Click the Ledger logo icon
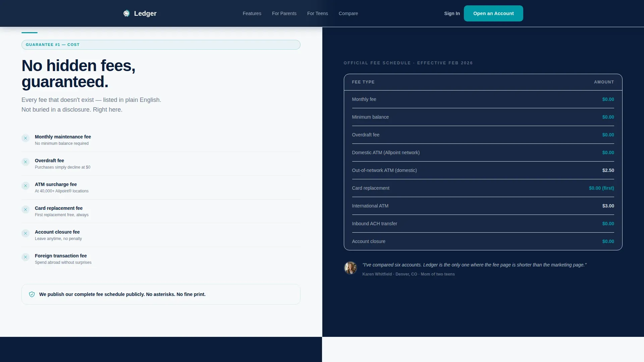644x362 pixels. 126,13
